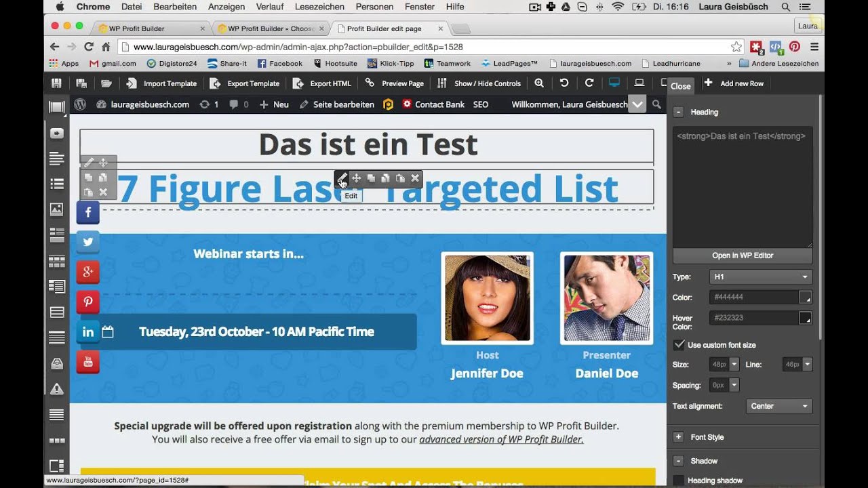
Task: Open the Digistore24 bookmark
Action: [x=172, y=63]
